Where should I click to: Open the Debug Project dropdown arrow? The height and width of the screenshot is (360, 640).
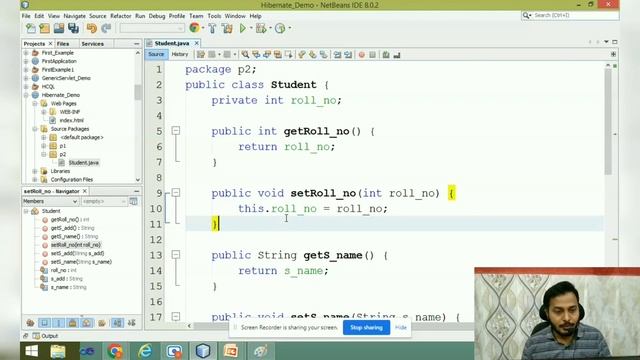(270, 28)
